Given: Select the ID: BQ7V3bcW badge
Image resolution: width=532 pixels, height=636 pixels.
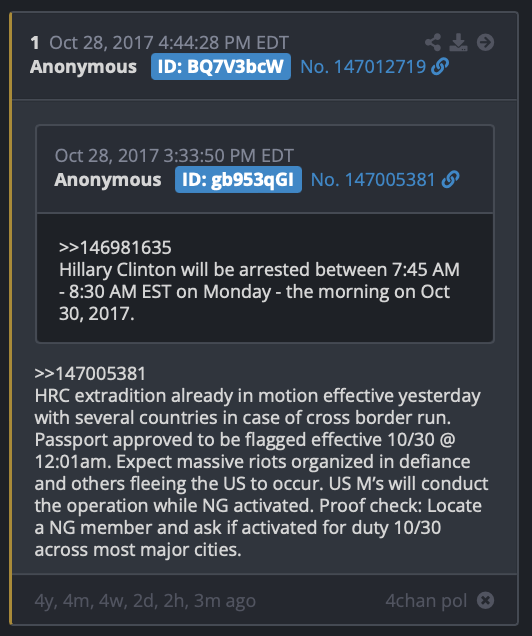Looking at the screenshot, I should pos(221,67).
